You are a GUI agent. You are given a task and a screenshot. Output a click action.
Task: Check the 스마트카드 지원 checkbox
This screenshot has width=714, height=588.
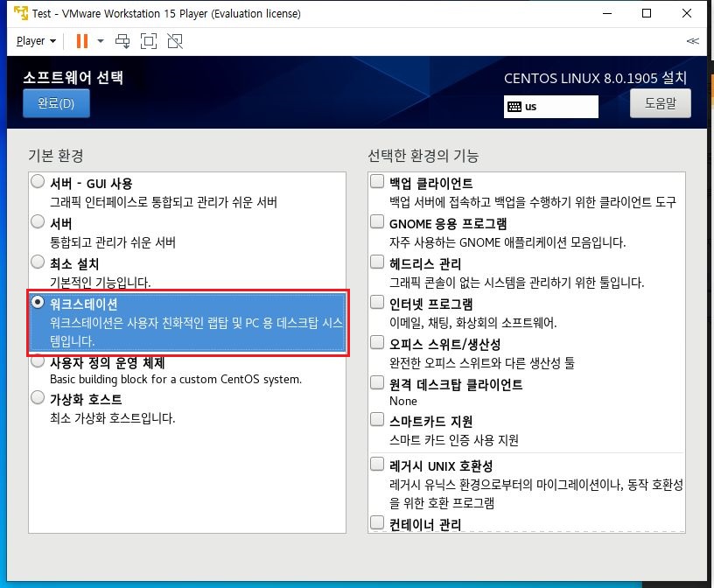point(377,419)
